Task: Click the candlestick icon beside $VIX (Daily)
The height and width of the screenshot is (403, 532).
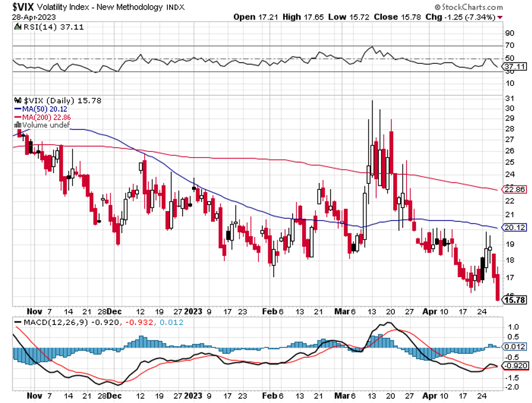Action: point(18,100)
